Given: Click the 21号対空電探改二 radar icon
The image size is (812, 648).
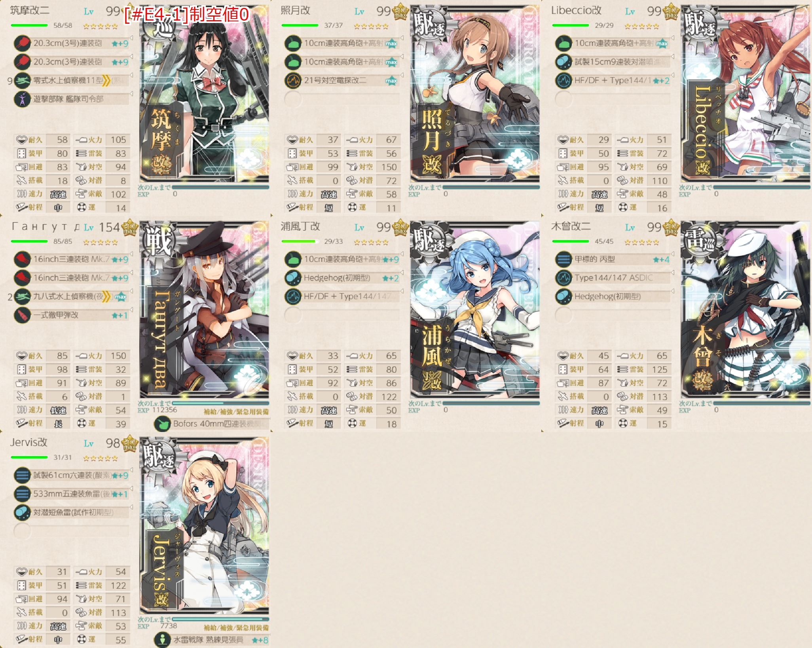Looking at the screenshot, I should click(293, 81).
